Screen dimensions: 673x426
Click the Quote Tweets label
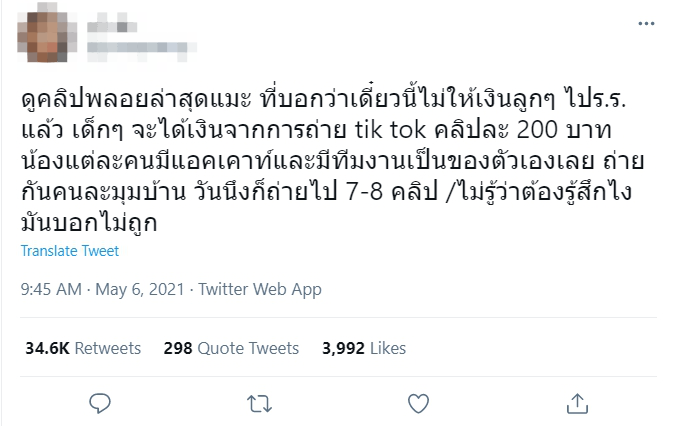pos(248,348)
